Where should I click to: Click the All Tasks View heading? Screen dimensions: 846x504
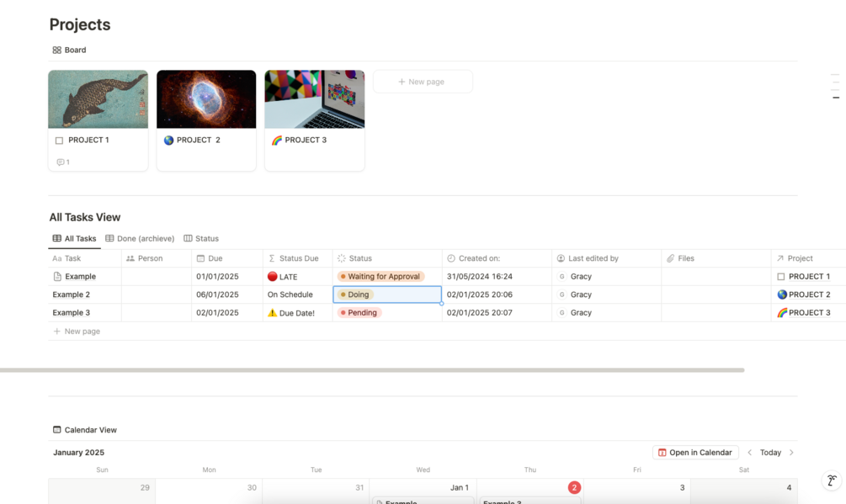click(85, 217)
